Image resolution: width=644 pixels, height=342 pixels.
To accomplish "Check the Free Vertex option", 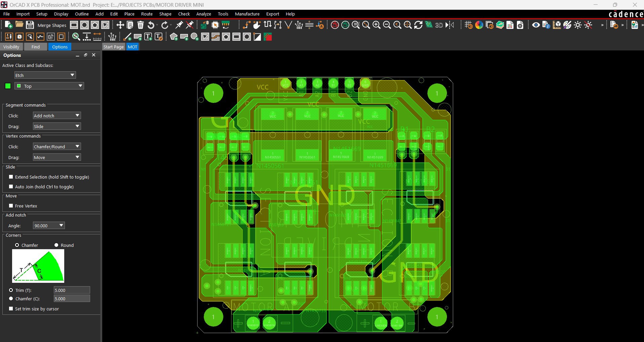I will tap(11, 206).
